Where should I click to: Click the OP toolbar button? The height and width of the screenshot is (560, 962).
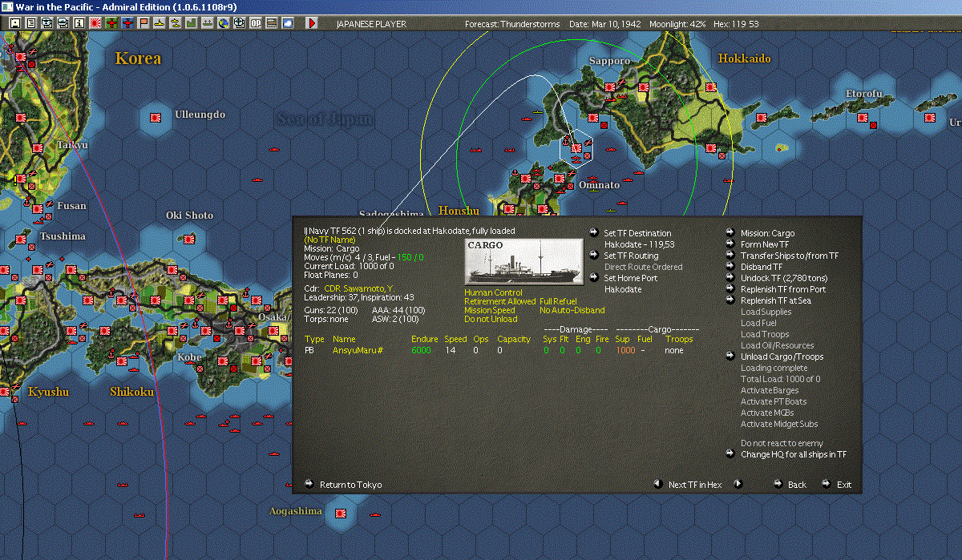click(x=256, y=23)
